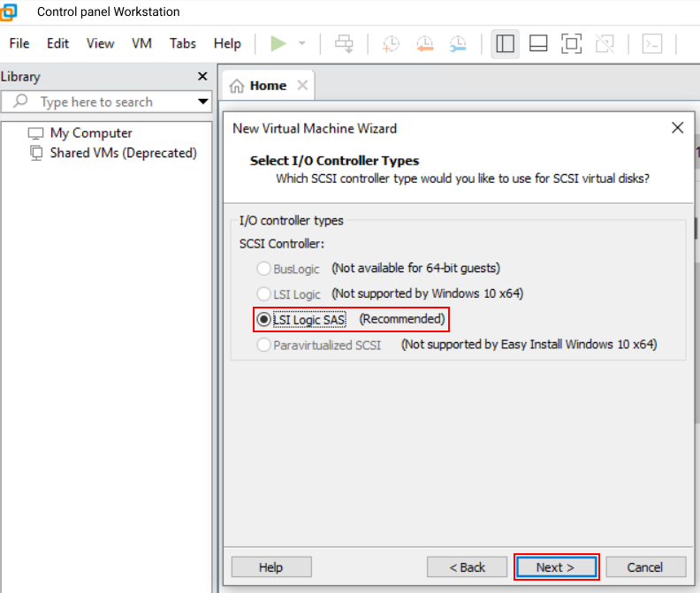Toggle the Show Library sidebar icon

pyautogui.click(x=506, y=43)
